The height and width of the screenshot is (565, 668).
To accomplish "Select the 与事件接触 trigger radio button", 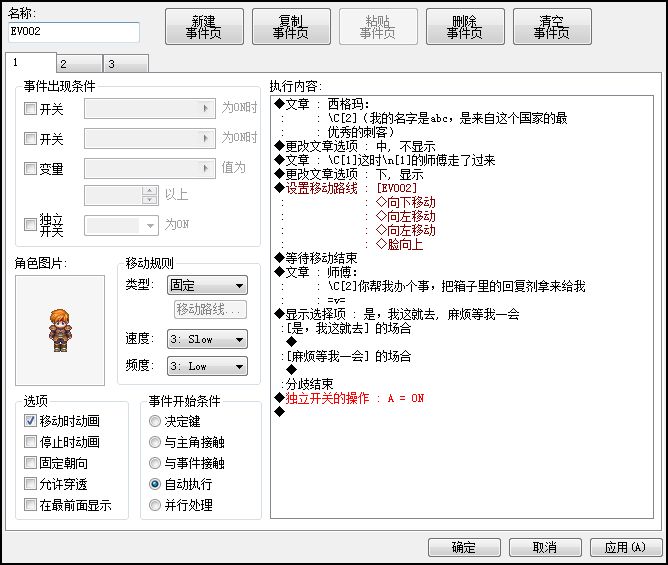I will tap(155, 463).
